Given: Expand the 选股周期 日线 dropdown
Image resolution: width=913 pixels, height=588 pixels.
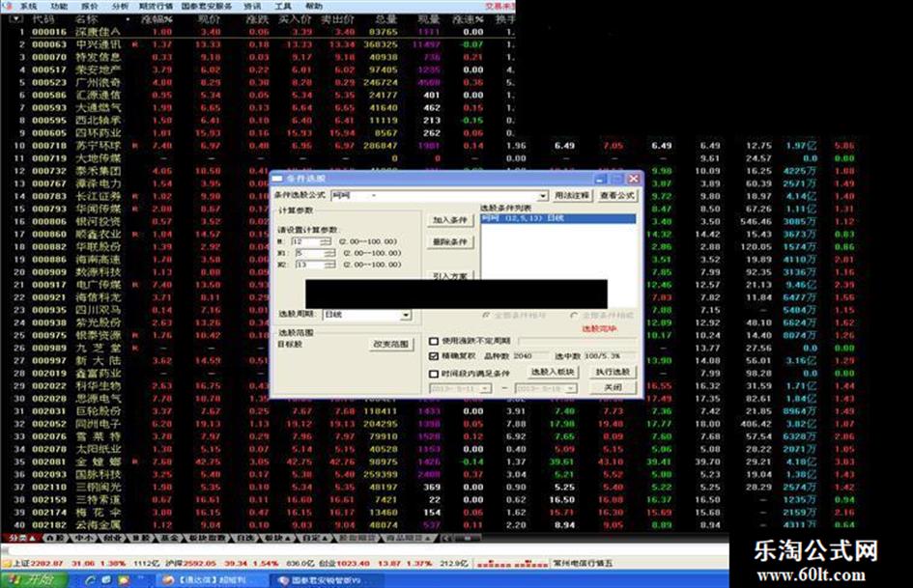Looking at the screenshot, I should [406, 315].
